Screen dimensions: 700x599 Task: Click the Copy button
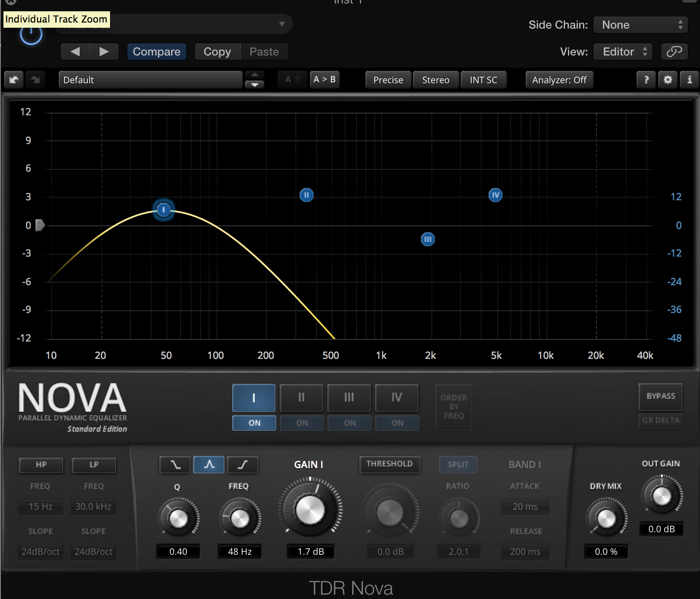[x=217, y=52]
